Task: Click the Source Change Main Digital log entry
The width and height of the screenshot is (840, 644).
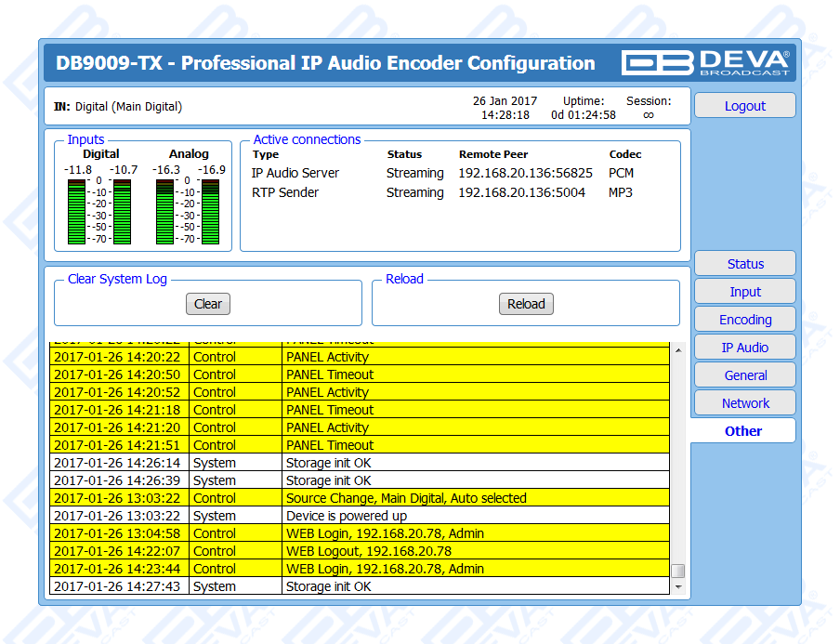Action: click(x=406, y=498)
